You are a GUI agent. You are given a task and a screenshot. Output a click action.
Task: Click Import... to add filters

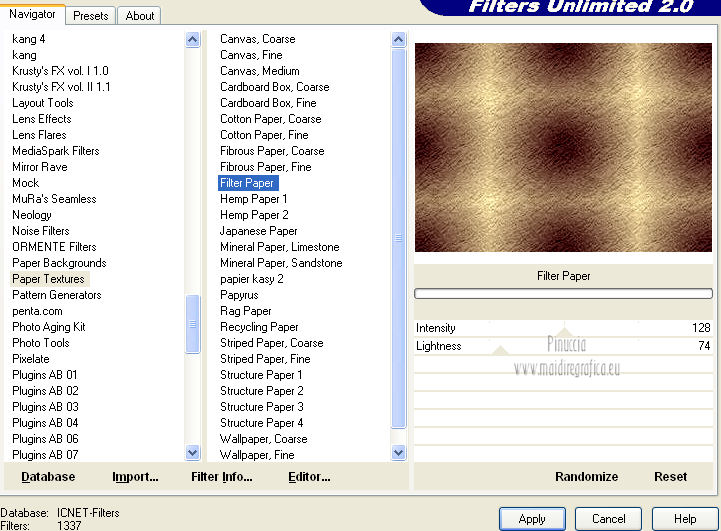point(135,477)
